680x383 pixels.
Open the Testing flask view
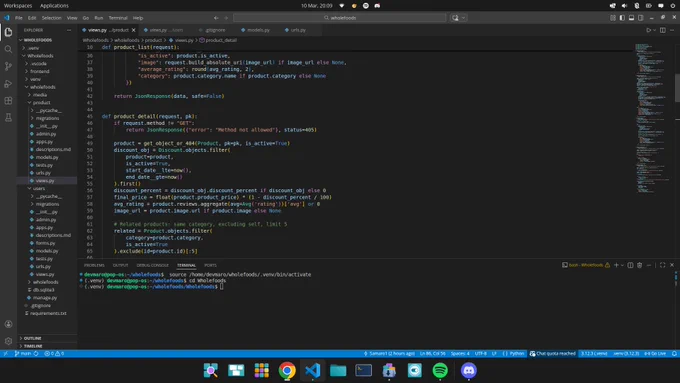8,118
